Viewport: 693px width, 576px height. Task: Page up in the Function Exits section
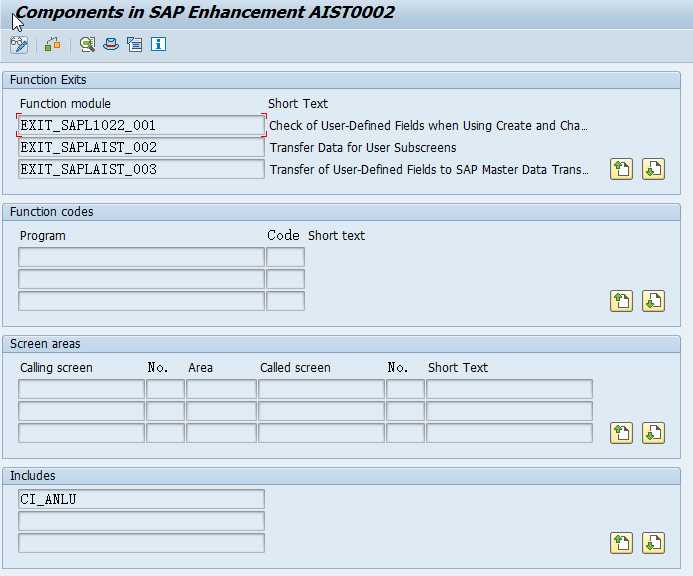[621, 169]
